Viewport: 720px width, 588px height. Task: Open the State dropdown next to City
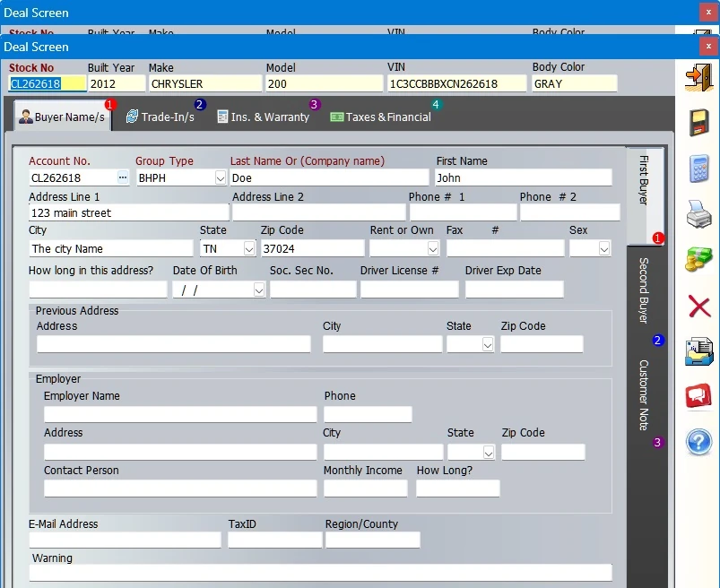pos(248,249)
